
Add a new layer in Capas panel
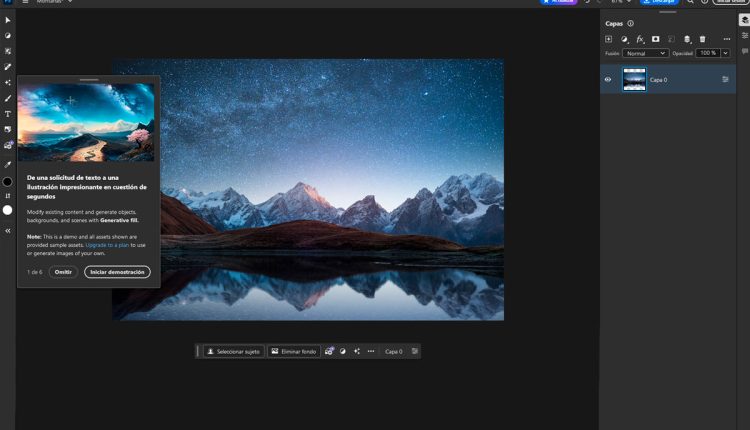click(x=608, y=39)
